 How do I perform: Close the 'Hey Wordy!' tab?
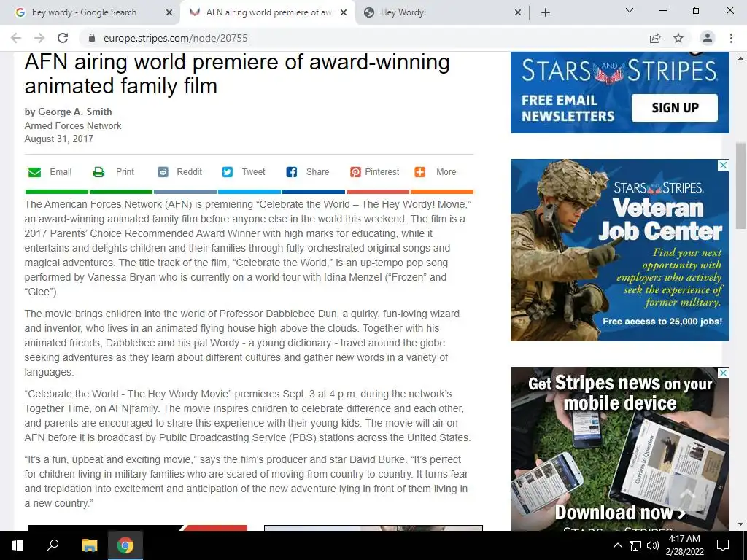[518, 12]
